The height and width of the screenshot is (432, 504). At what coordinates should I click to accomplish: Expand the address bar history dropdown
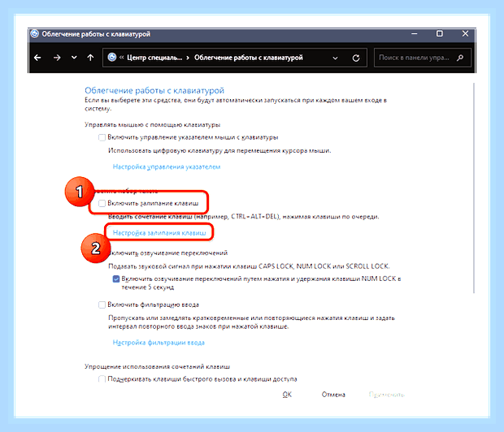(x=335, y=58)
